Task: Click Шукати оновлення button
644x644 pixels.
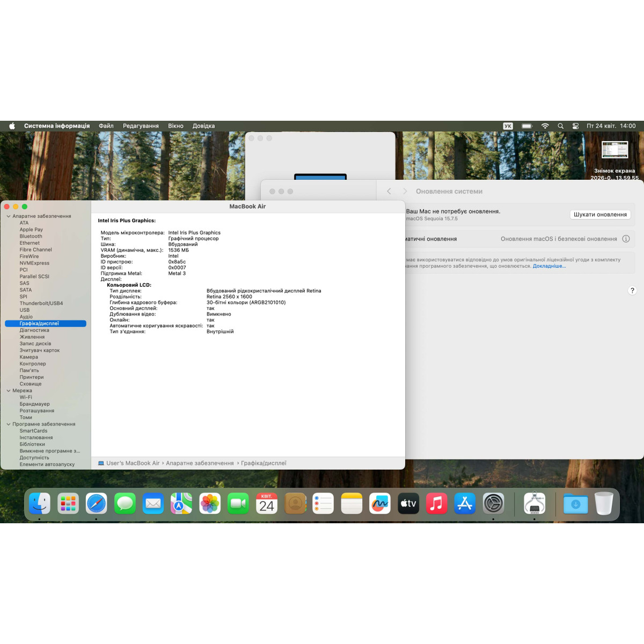Action: [600, 215]
